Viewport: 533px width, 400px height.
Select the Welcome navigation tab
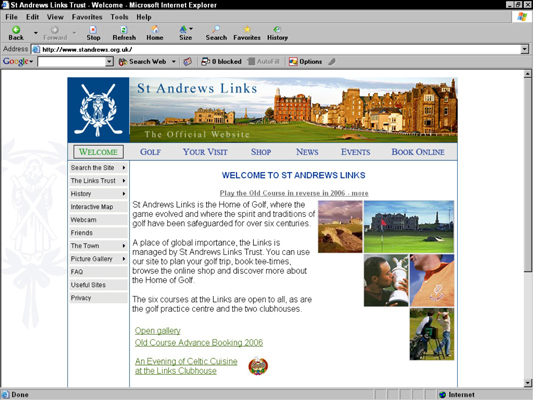tap(98, 152)
